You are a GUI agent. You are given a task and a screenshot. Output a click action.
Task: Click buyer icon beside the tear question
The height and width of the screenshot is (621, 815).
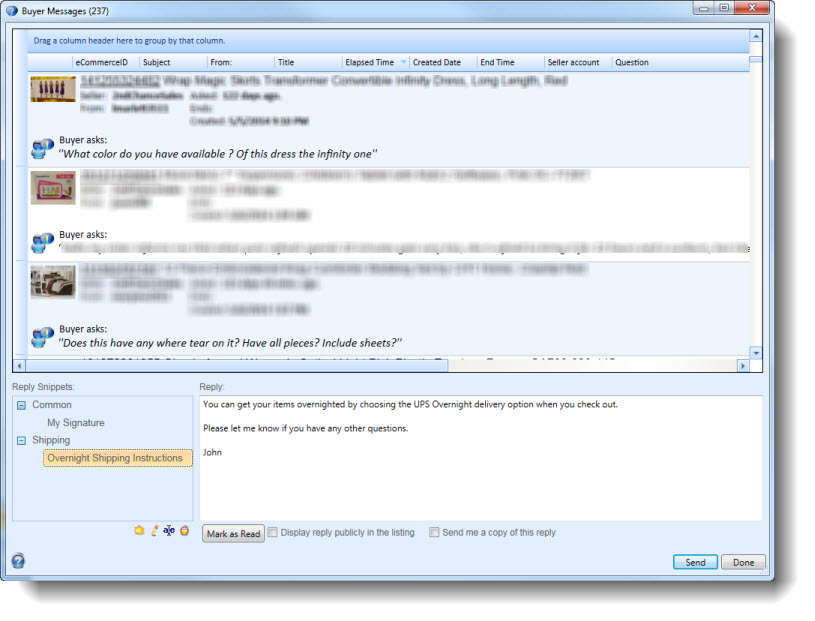click(x=42, y=337)
